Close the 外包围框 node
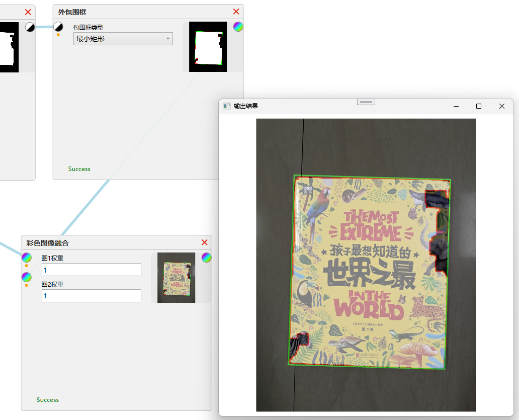Screen dimensions: 519x420 click(236, 12)
